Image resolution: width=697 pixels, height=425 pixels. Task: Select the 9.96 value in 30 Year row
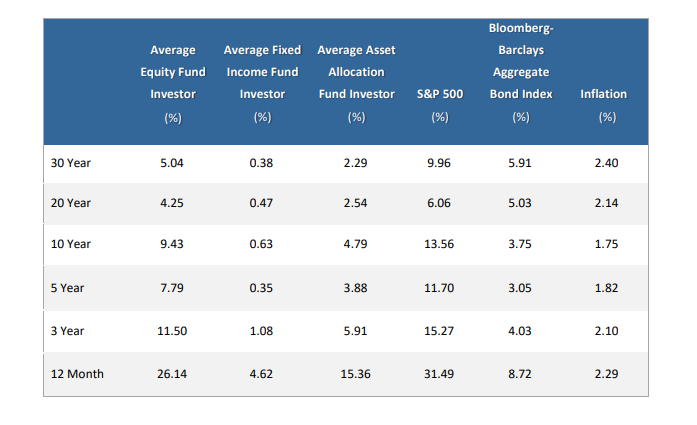pos(439,160)
